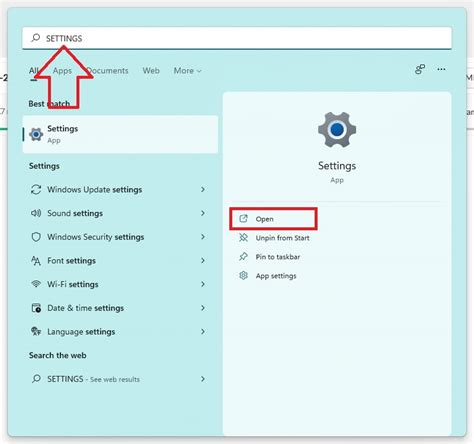Click the Font settings letters icon
Image resolution: width=474 pixels, height=444 pixels.
(36, 260)
